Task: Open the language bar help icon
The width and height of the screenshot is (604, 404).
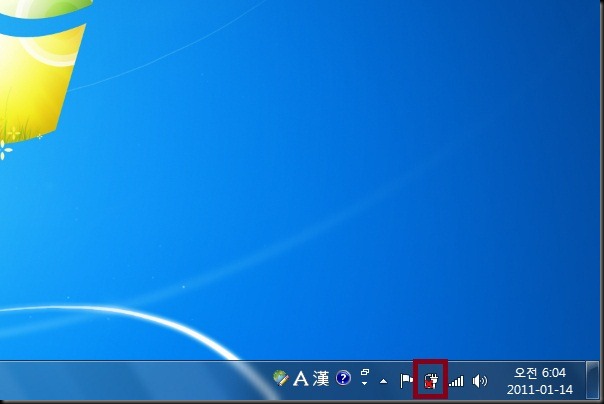Action: [343, 378]
